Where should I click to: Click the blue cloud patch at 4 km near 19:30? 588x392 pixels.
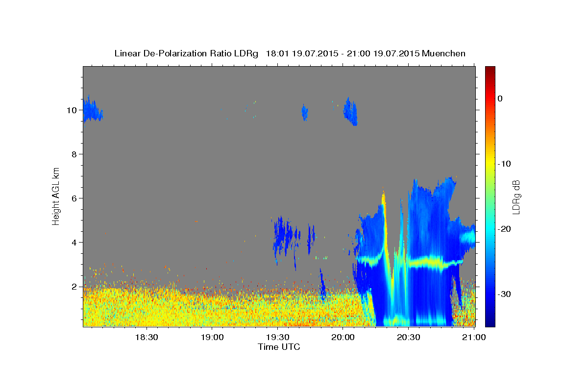[x=285, y=236]
